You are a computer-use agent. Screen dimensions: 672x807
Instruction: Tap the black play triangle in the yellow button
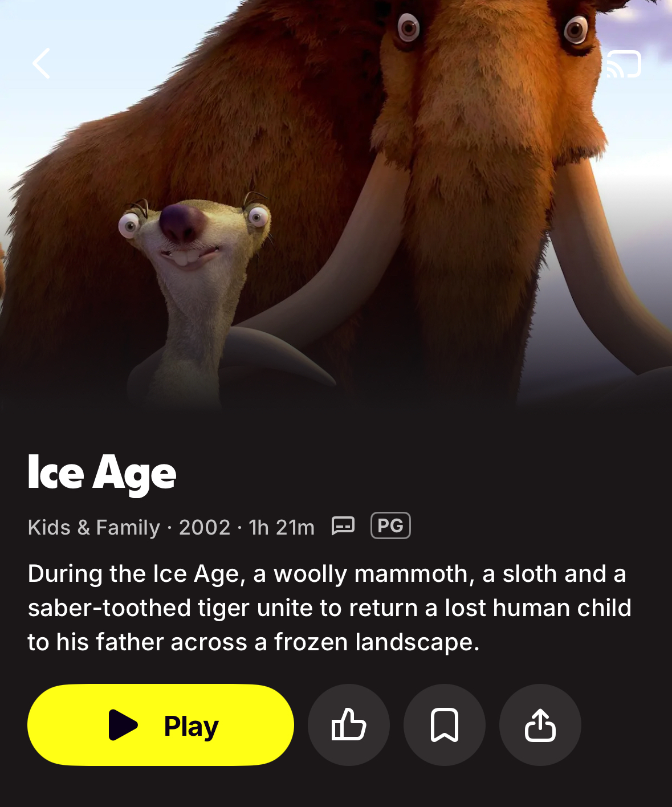[x=123, y=725]
